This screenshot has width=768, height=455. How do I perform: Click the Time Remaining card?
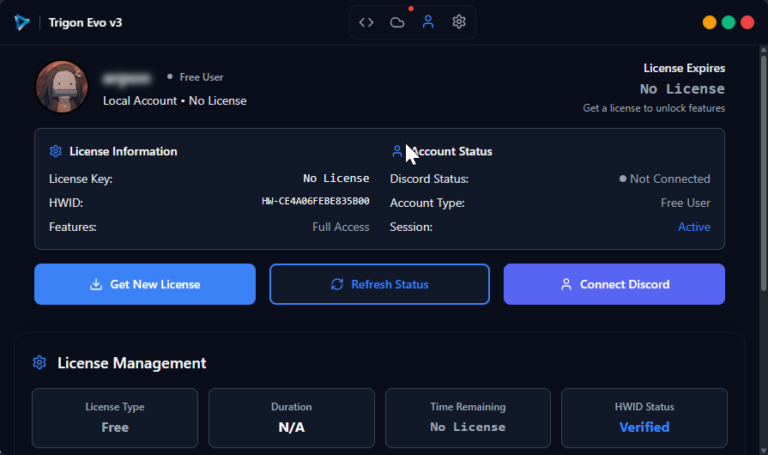[x=467, y=417]
